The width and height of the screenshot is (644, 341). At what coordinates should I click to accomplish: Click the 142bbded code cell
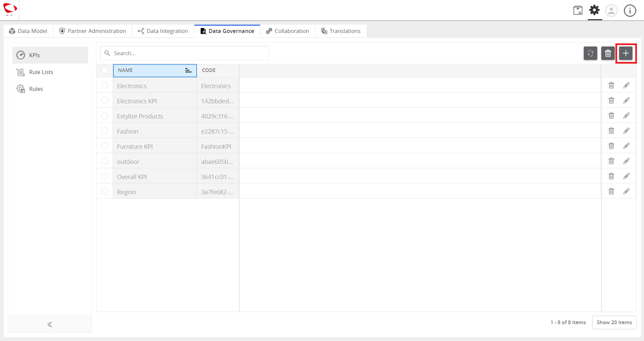218,101
